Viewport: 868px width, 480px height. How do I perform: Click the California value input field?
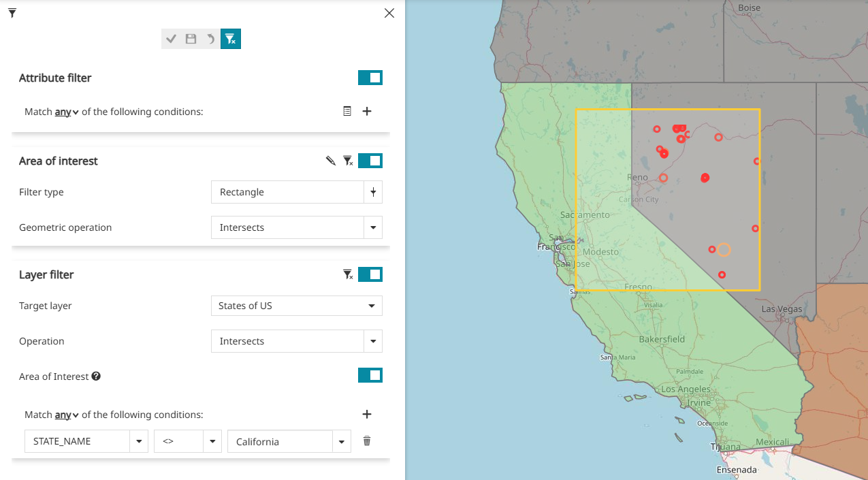pyautogui.click(x=280, y=441)
